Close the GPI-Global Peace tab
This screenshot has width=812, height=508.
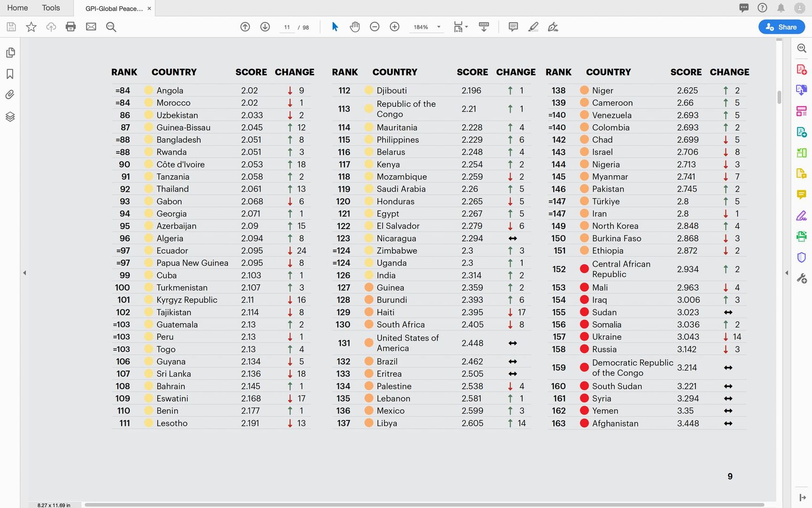coord(149,8)
